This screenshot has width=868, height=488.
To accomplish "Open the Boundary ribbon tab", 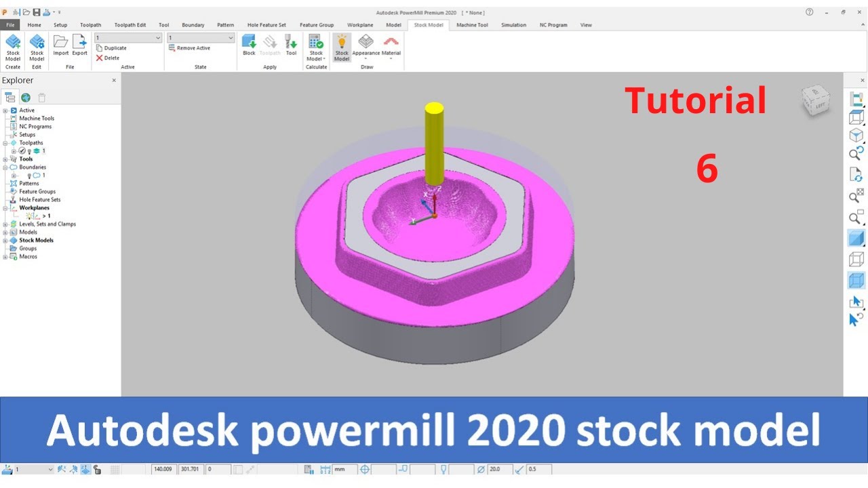I will coord(193,25).
